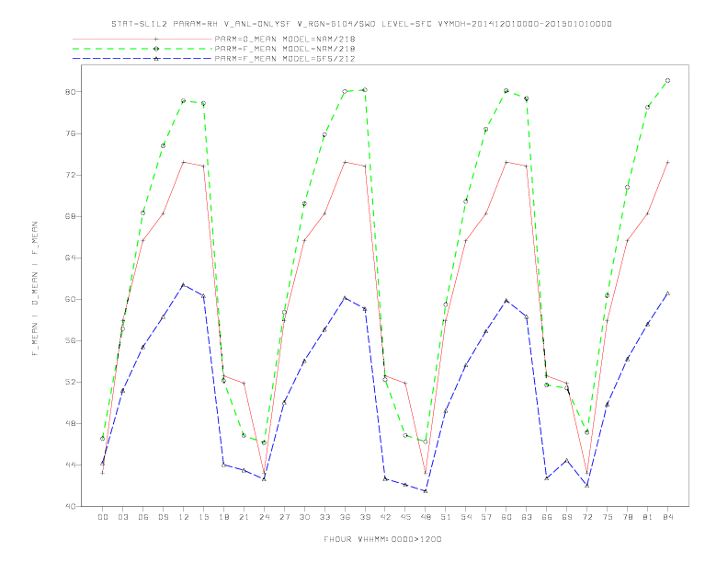This screenshot has width=728, height=563.
Task: Click the x-axis tick label 24
Action: tap(264, 517)
